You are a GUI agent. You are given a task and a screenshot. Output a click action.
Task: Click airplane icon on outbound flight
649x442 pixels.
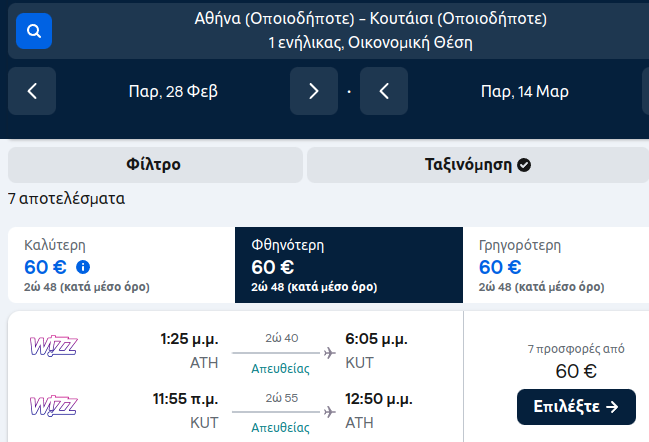[x=330, y=352]
